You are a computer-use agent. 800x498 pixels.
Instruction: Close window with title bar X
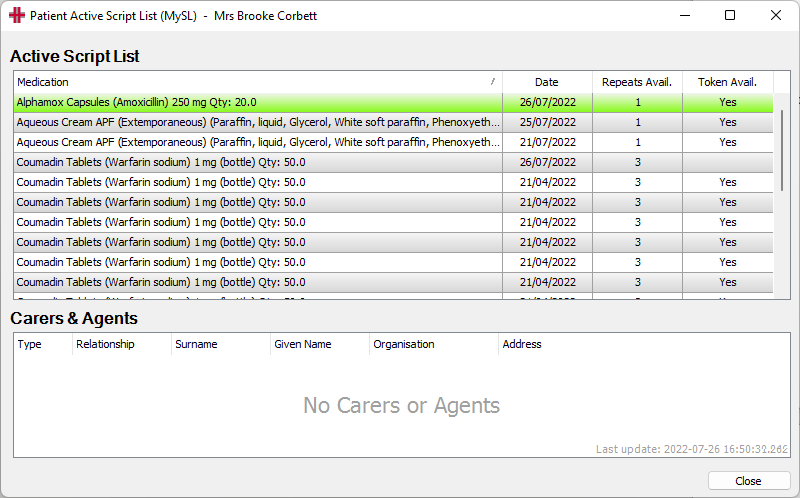(x=776, y=15)
